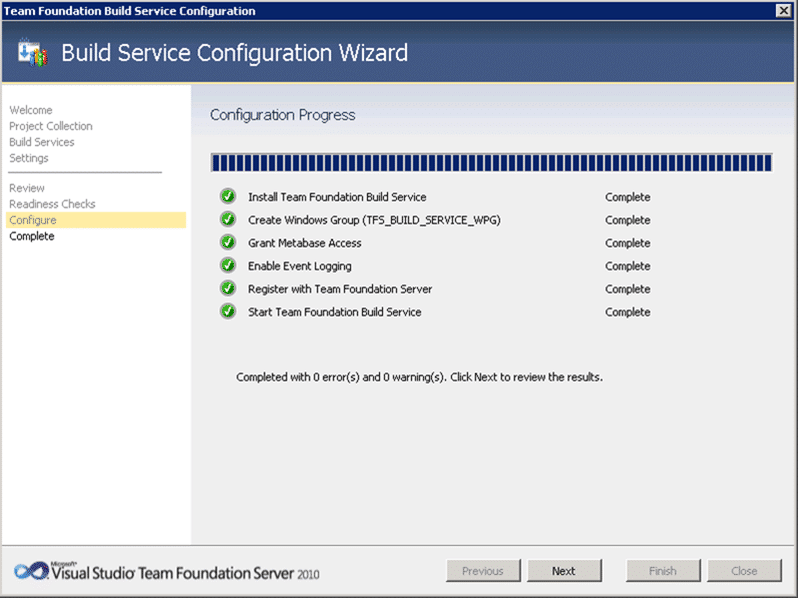Open the Review step
Screen dimensions: 798x598
27,188
